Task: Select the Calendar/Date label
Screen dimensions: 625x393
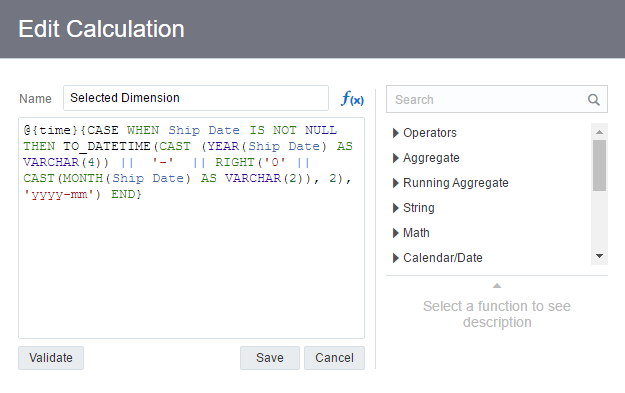Action: point(443,258)
